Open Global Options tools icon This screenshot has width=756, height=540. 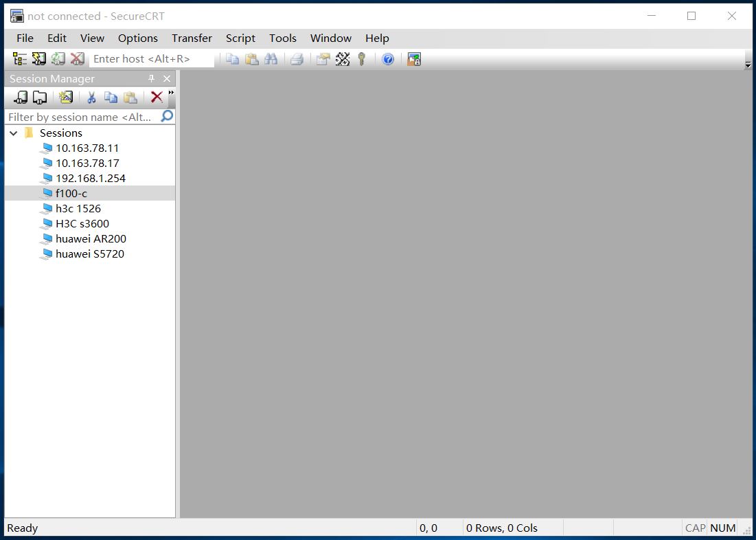click(x=343, y=59)
